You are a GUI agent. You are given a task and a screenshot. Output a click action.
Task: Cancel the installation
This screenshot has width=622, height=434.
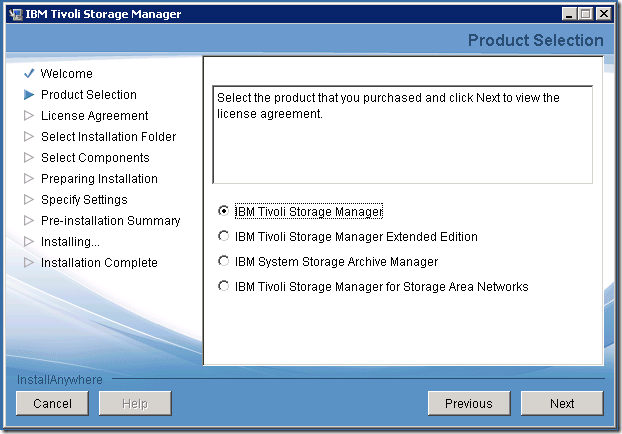click(x=52, y=403)
